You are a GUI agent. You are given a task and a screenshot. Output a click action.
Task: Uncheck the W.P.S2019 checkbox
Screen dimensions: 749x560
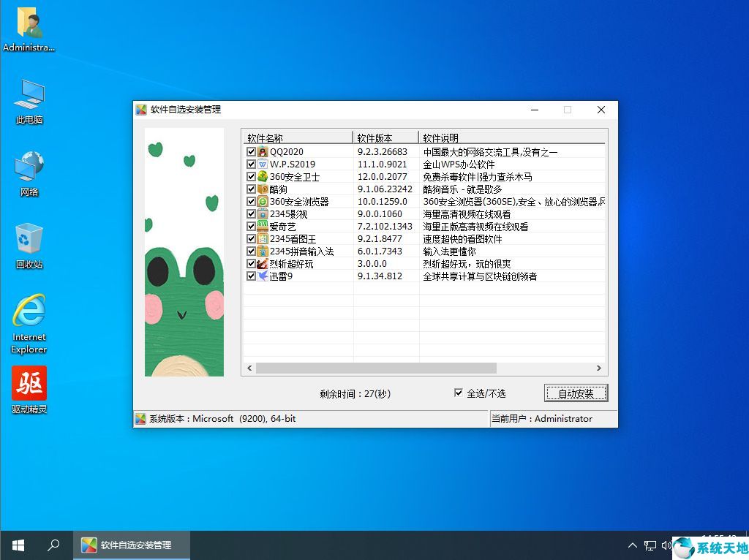point(251,164)
